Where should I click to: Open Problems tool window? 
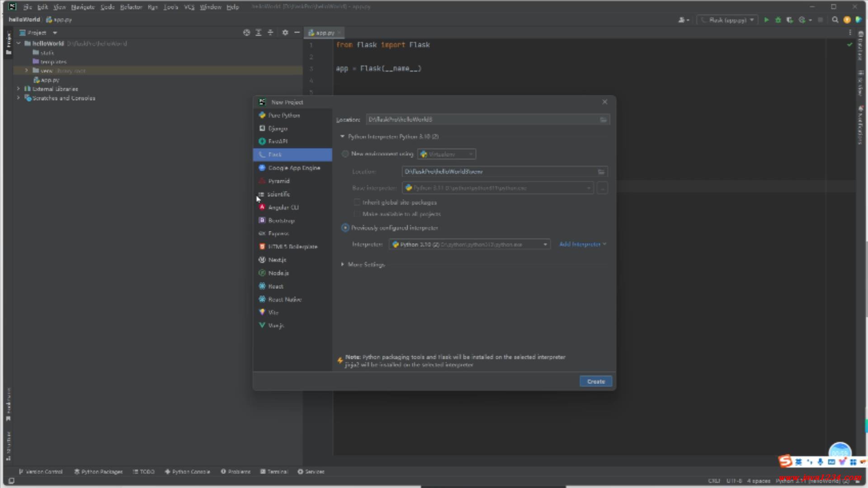click(236, 472)
